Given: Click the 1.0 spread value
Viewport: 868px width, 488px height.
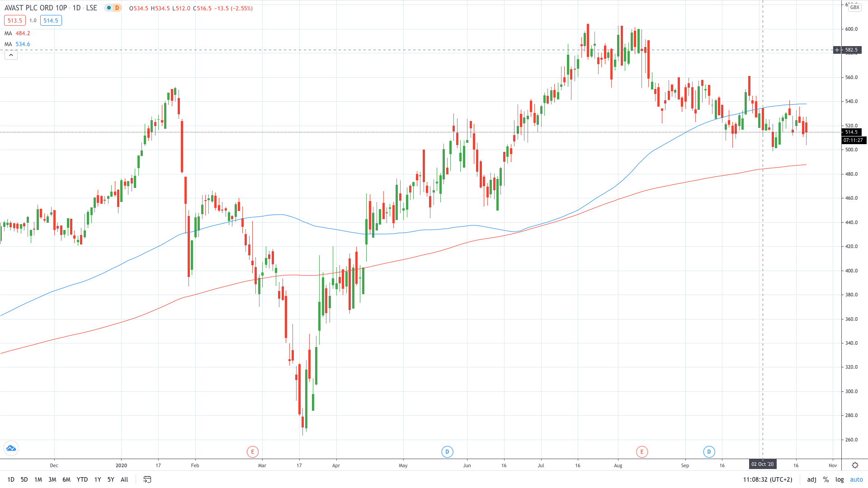Looking at the screenshot, I should click(x=33, y=20).
